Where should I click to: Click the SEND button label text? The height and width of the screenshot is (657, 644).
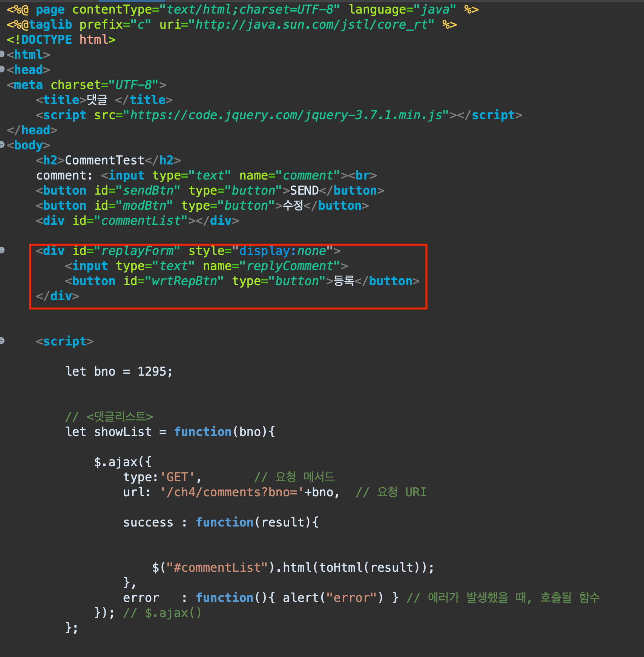pos(304,190)
